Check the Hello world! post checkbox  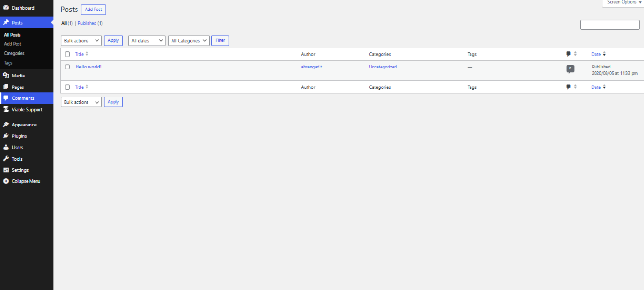coord(67,67)
